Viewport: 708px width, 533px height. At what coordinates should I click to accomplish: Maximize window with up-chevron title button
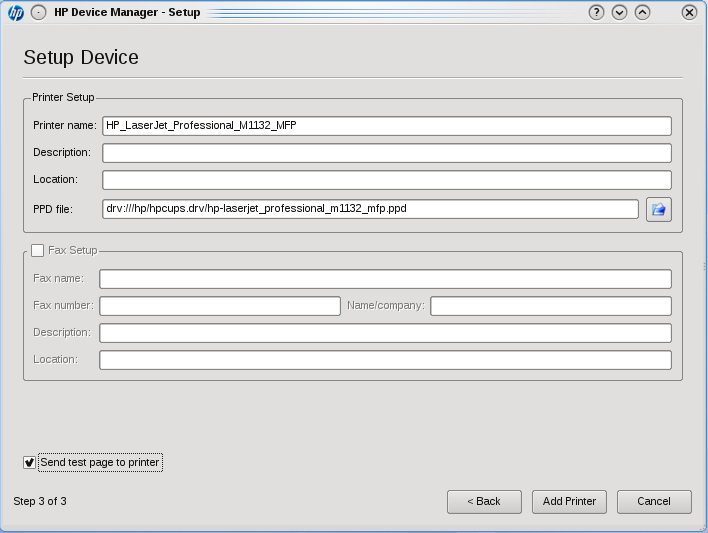pyautogui.click(x=643, y=12)
